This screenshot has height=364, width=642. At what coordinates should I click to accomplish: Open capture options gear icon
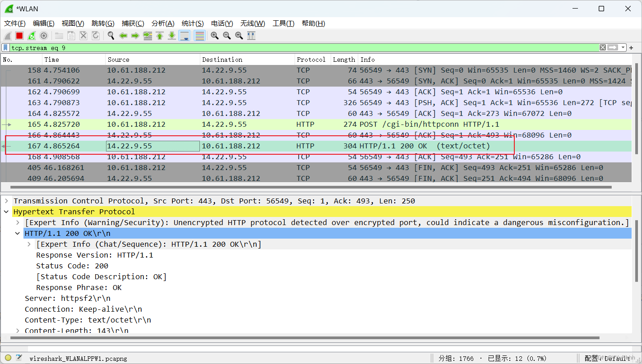click(x=44, y=36)
